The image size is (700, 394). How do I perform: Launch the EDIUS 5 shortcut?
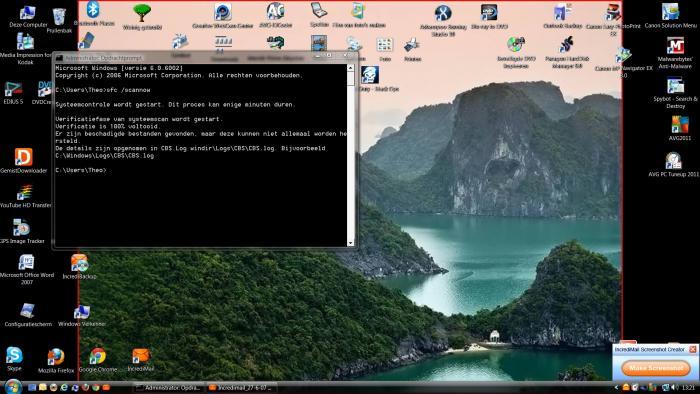13,92
